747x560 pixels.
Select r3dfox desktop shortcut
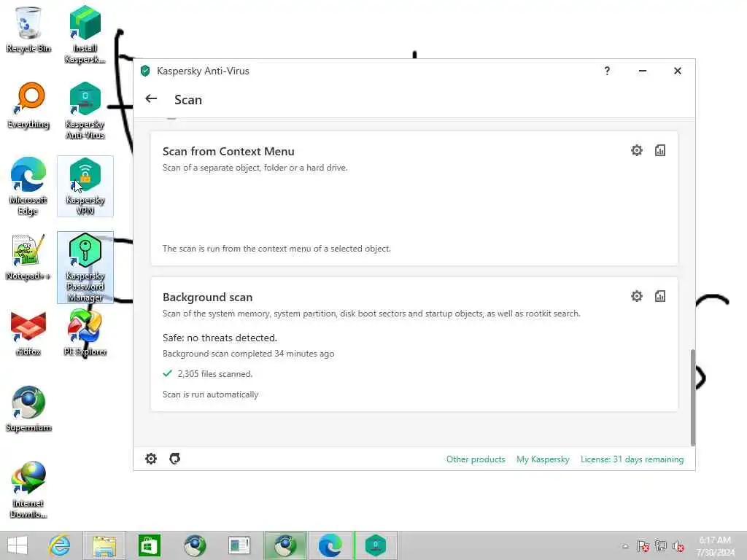[28, 333]
